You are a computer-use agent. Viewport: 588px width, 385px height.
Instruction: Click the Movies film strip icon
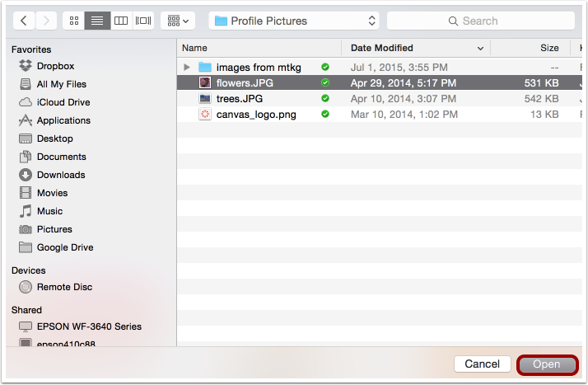click(x=26, y=193)
